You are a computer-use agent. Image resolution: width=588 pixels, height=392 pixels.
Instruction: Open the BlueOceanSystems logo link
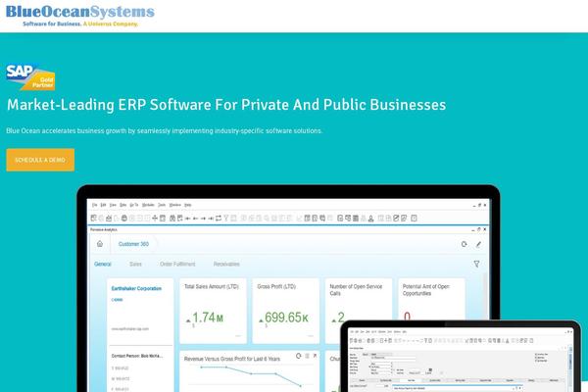[x=80, y=16]
